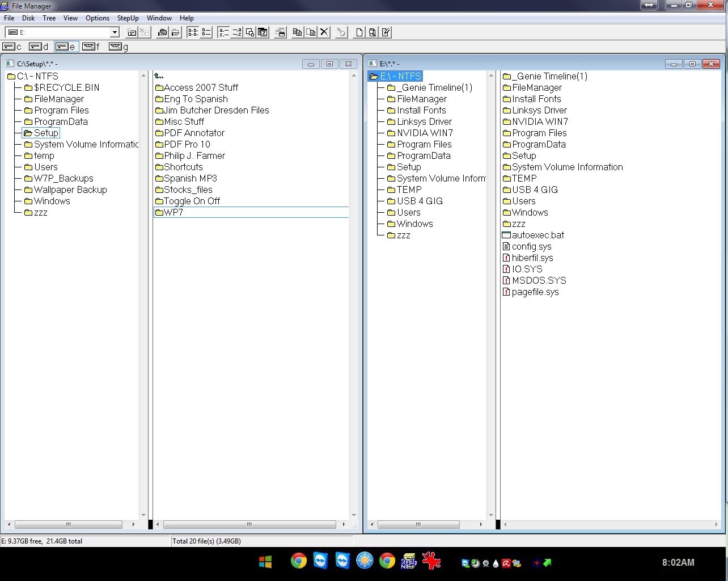Click the C tree pane horizontal scrollbar

click(71, 524)
